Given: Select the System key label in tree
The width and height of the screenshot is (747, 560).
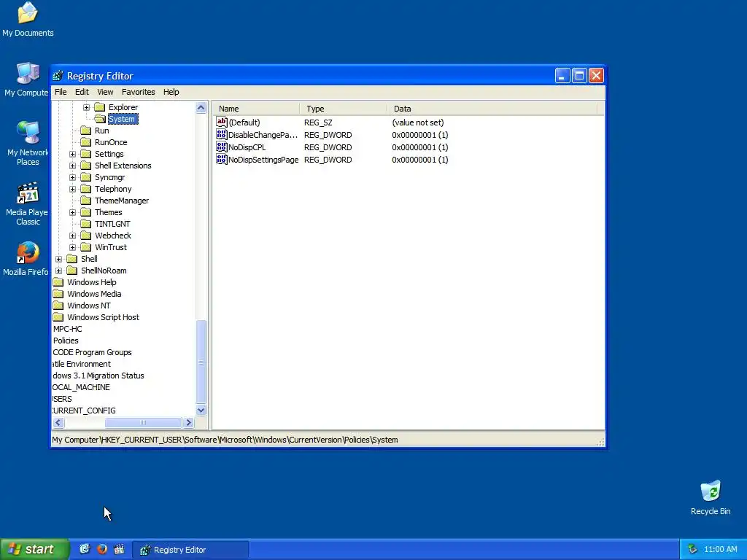Looking at the screenshot, I should tap(122, 119).
